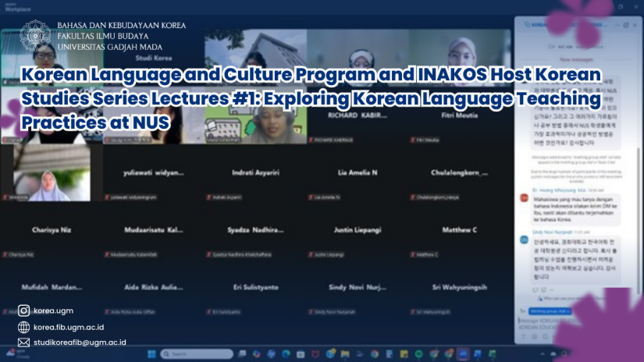Click the UGM university logo emblem
Screen dimensions: 644x362
click(35, 36)
